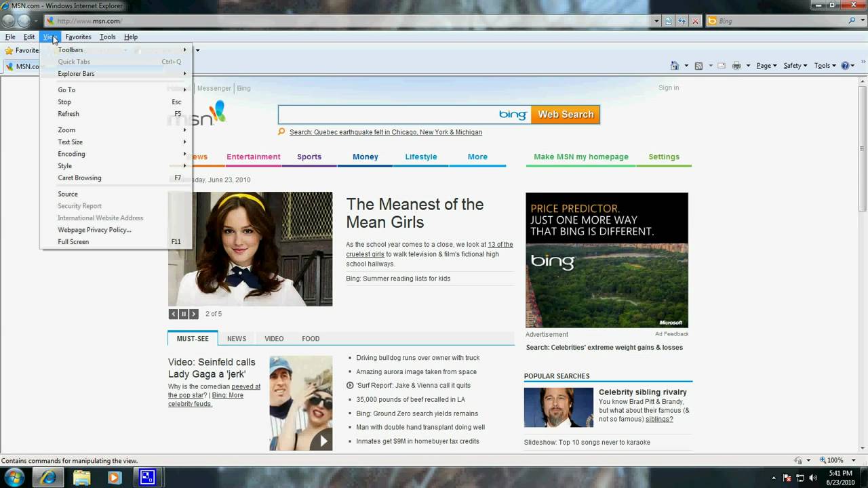Click the volume speaker tray icon
The width and height of the screenshot is (868, 488).
point(813,478)
